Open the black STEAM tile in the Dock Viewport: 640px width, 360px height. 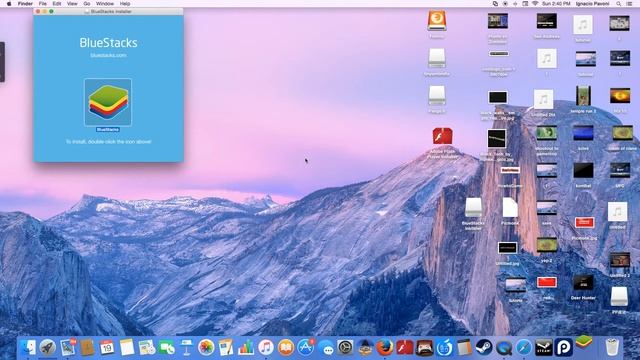[x=544, y=347]
